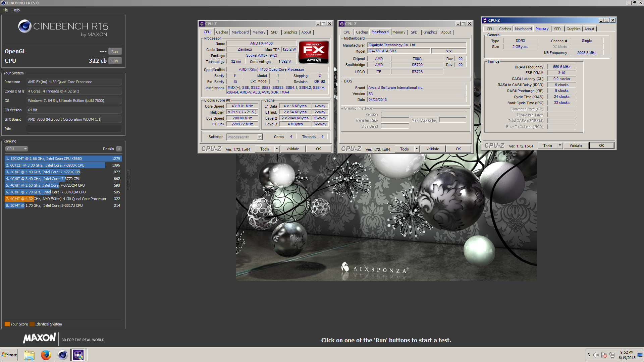Open Action Center flag tray icon

(604, 355)
